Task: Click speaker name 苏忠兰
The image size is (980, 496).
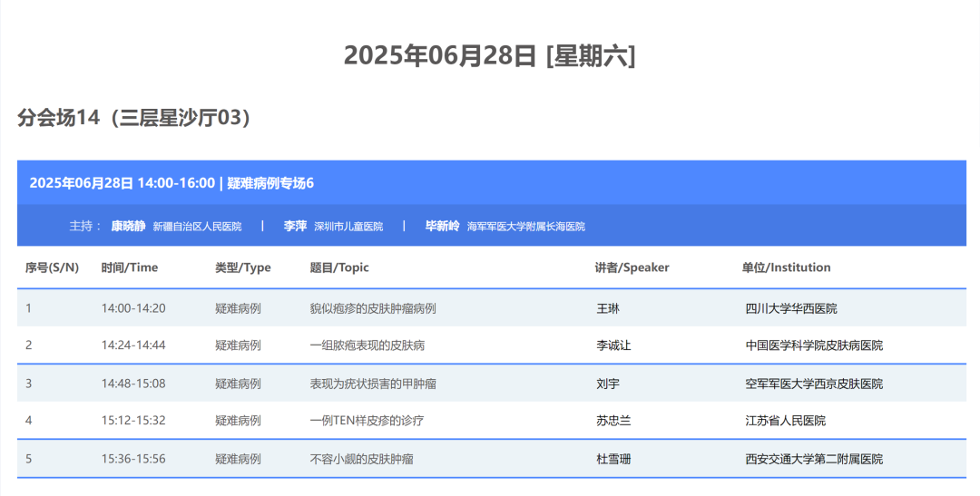Action: tap(613, 420)
